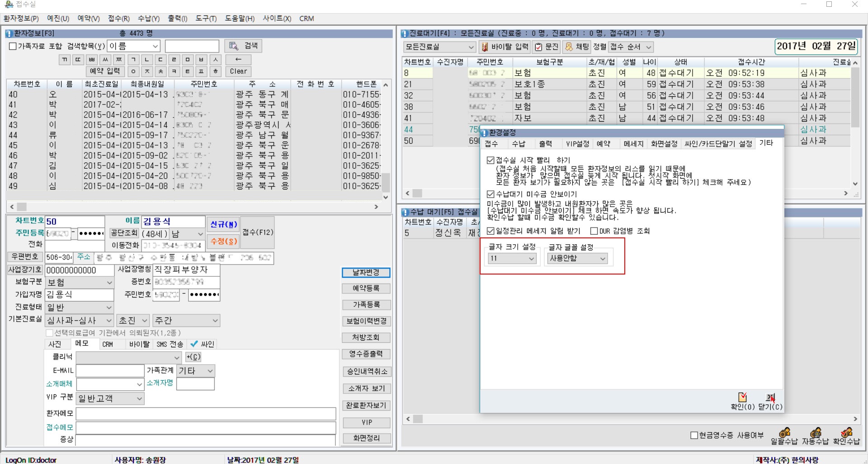
Task: Click the 접수(F12) button
Action: pyautogui.click(x=258, y=232)
